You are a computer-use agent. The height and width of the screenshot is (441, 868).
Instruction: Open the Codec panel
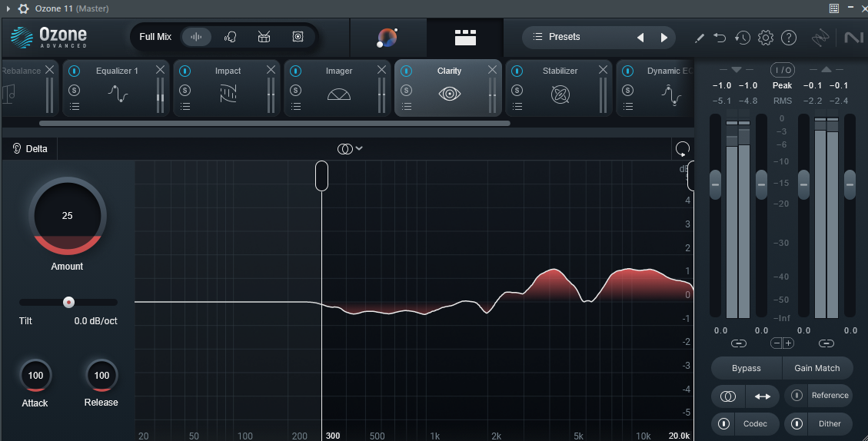pyautogui.click(x=755, y=424)
